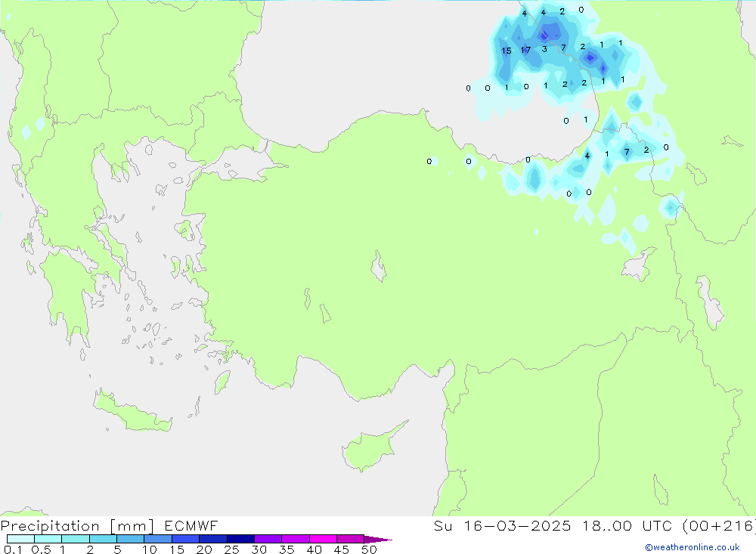Click the "[mm]" unit label
Viewport: 756px width, 554px height.
[x=132, y=526]
